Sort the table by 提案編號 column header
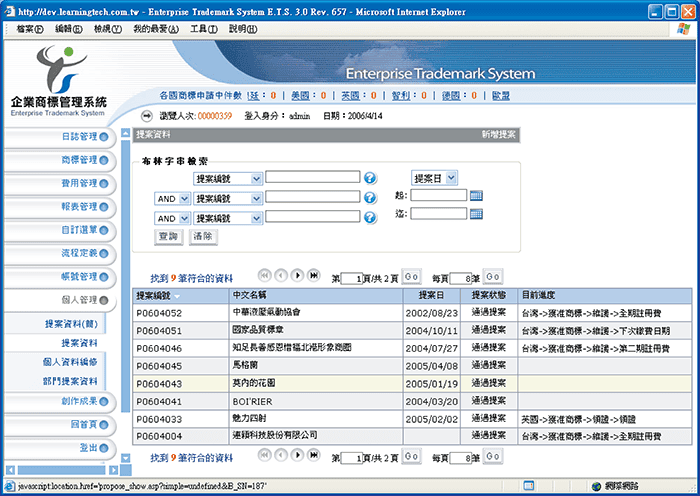Viewport: 700px width, 496px height. (158, 297)
